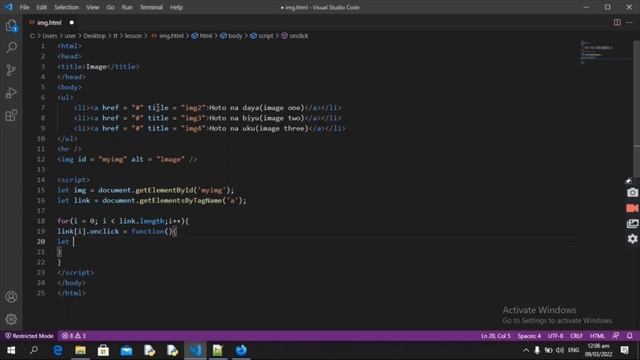640x360 pixels.
Task: Open the Edit menu
Action: click(42, 7)
